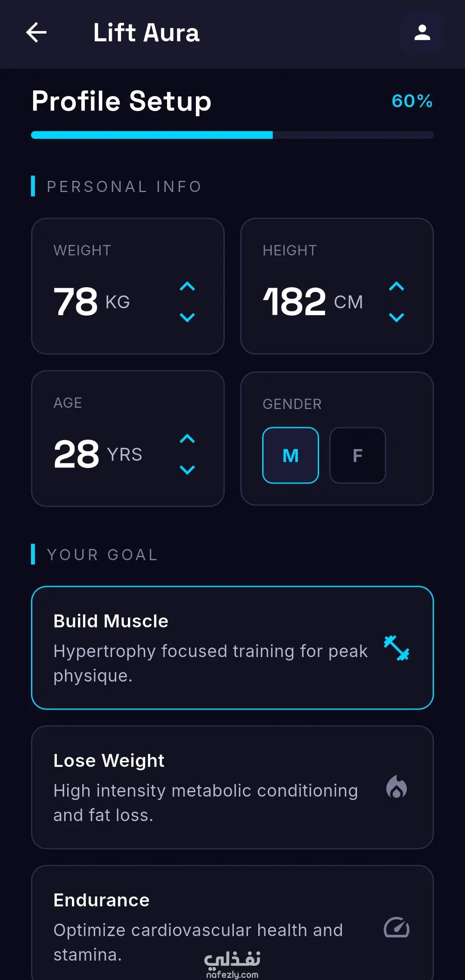This screenshot has height=980, width=465.
Task: Click the flame icon on Lose Weight
Action: point(397,787)
